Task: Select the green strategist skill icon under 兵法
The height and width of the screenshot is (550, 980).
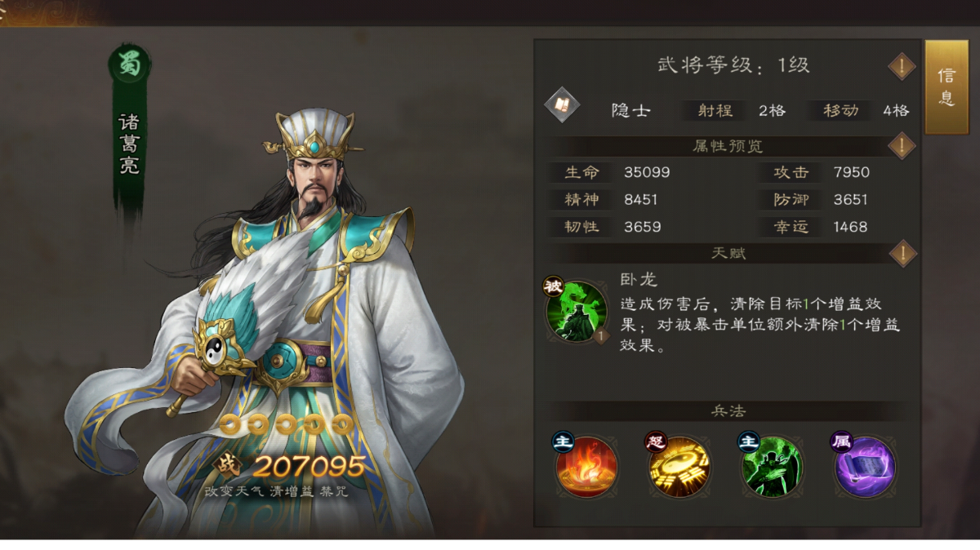Action: [772, 465]
